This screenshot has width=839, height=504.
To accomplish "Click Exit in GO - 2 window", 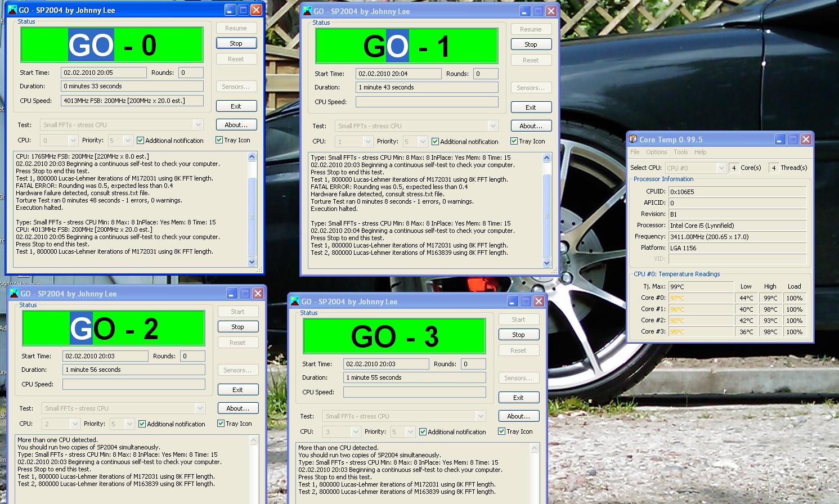I will tap(238, 390).
